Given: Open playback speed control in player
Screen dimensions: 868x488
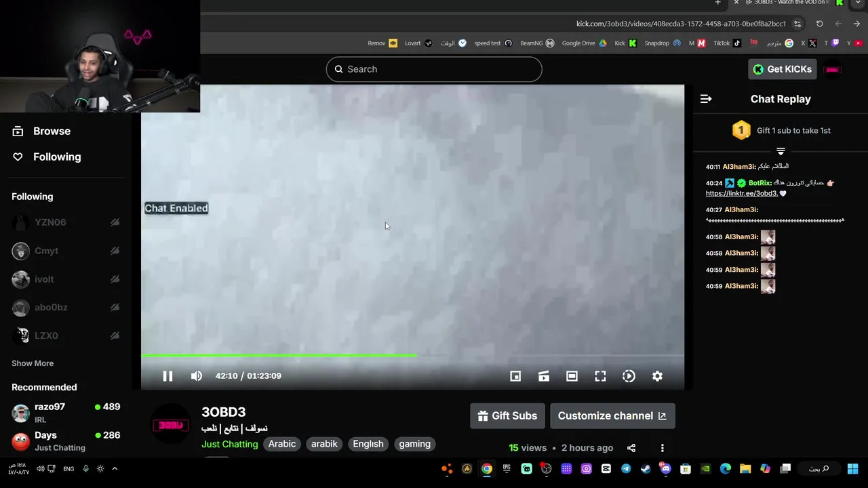Looking at the screenshot, I should point(629,376).
